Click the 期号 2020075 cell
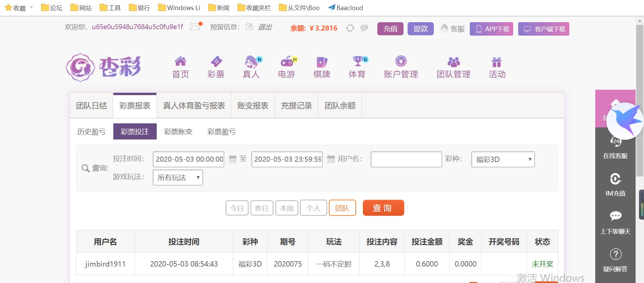Image resolution: width=644 pixels, height=283 pixels. coord(288,264)
